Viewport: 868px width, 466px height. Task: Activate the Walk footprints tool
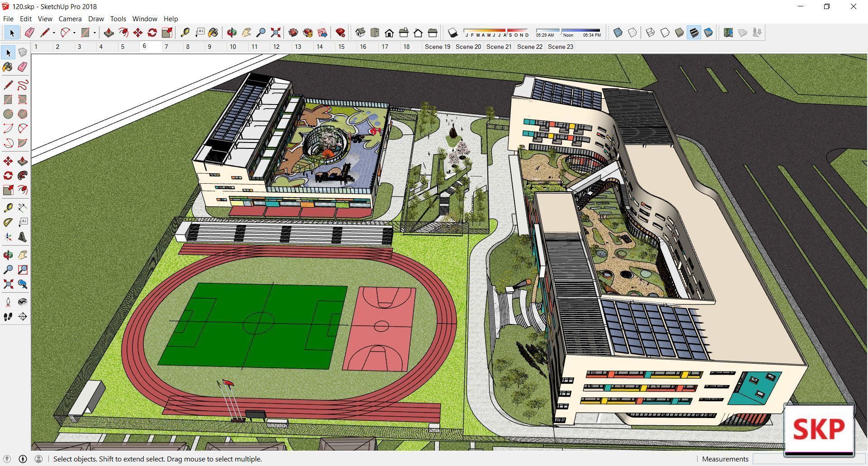pos(8,317)
